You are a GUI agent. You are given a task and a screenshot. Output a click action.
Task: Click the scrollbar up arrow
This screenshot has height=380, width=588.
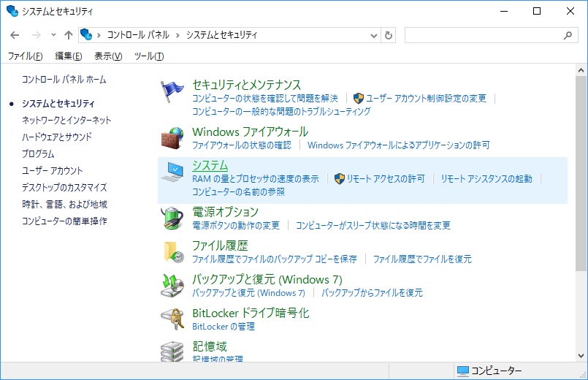581,70
